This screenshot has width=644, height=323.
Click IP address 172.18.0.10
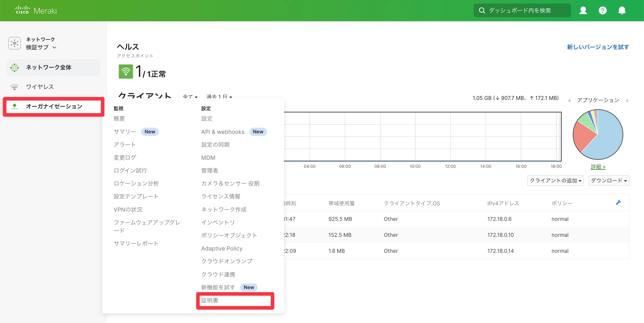click(500, 235)
